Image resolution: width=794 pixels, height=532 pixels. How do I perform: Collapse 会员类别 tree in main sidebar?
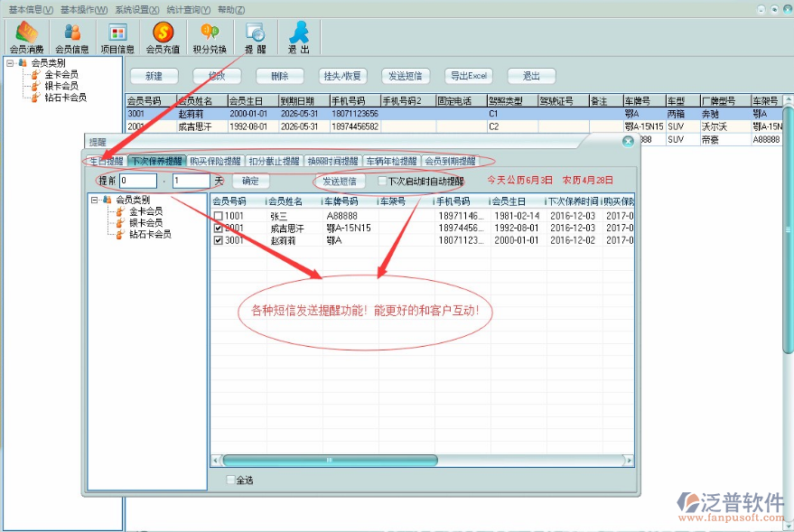click(10, 64)
